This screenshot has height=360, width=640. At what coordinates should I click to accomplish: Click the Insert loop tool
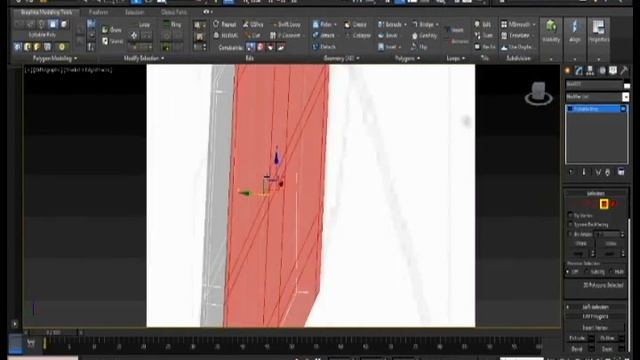coord(454,30)
